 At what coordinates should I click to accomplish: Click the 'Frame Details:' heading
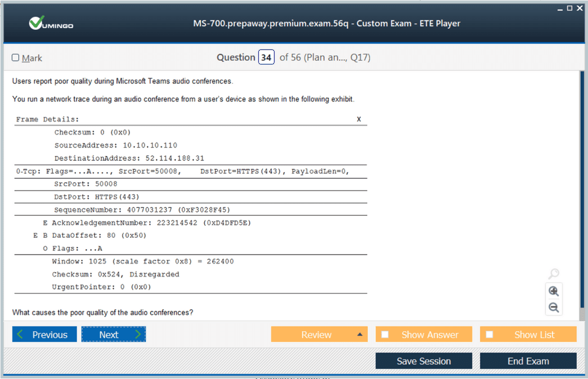click(48, 119)
